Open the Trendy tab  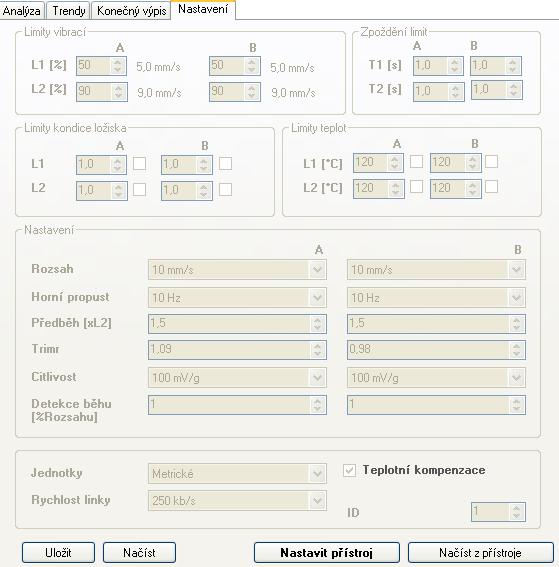pyautogui.click(x=68, y=10)
